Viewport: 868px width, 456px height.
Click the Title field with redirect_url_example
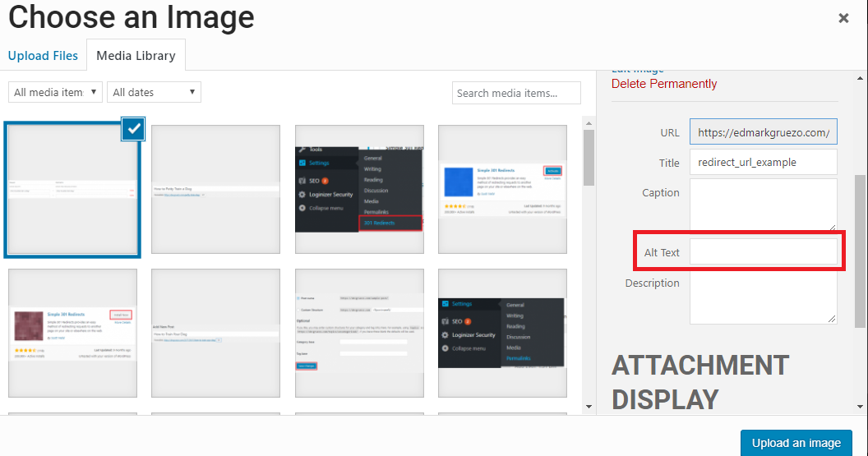pos(763,162)
